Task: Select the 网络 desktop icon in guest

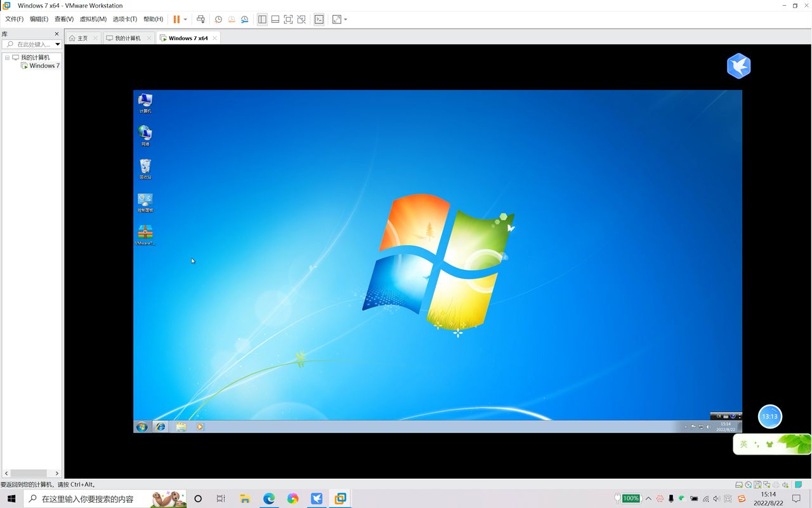Action: [x=145, y=136]
